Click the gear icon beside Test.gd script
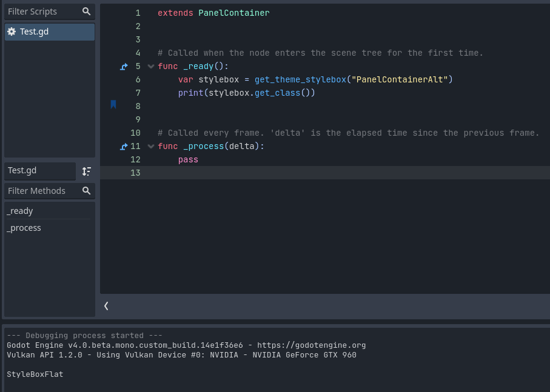Viewport: 550px width, 392px height. (x=12, y=32)
